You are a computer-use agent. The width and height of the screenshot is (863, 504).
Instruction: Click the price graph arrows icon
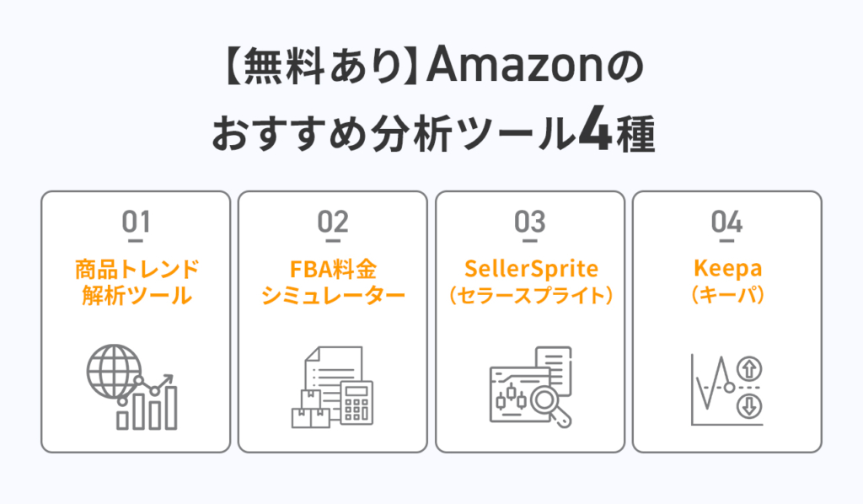point(727,390)
